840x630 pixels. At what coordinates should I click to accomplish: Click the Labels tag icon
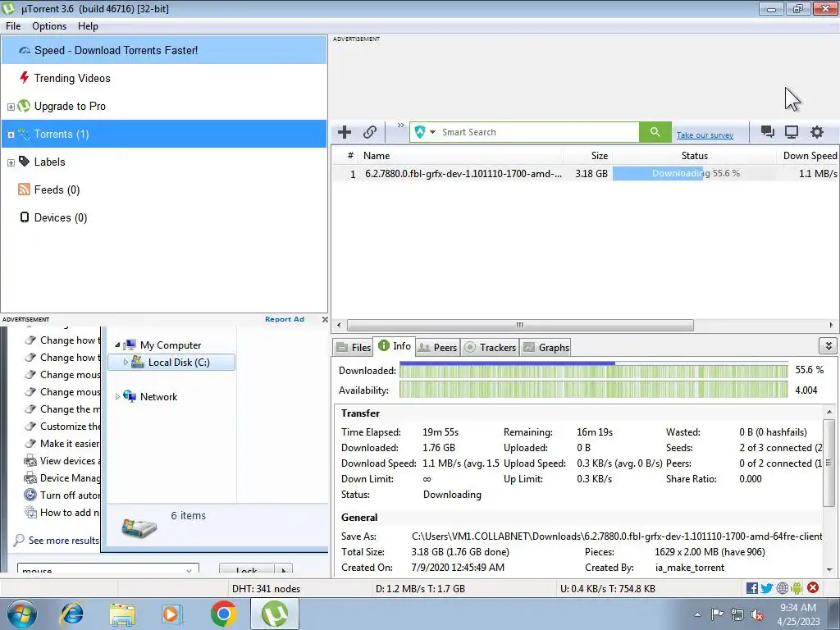(24, 162)
